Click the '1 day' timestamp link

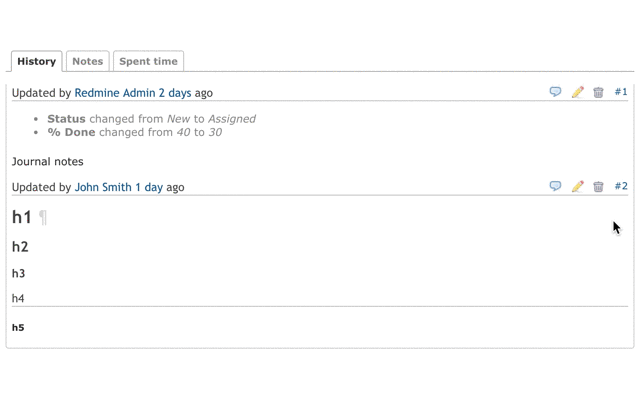click(149, 187)
